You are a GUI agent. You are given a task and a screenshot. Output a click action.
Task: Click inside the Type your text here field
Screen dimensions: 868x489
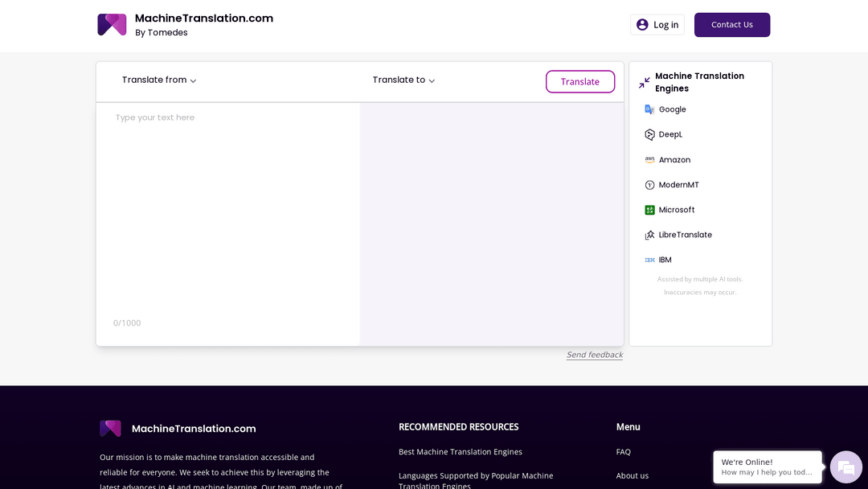227,209
